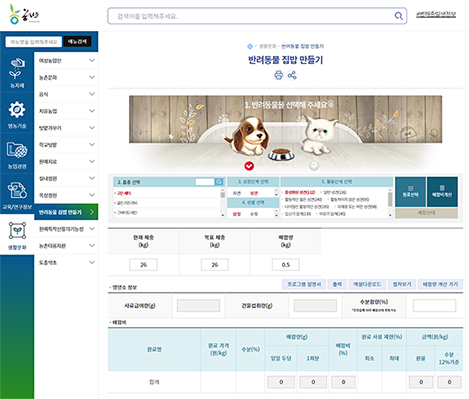Click the 배합량 계산 가기 button

coord(440,284)
